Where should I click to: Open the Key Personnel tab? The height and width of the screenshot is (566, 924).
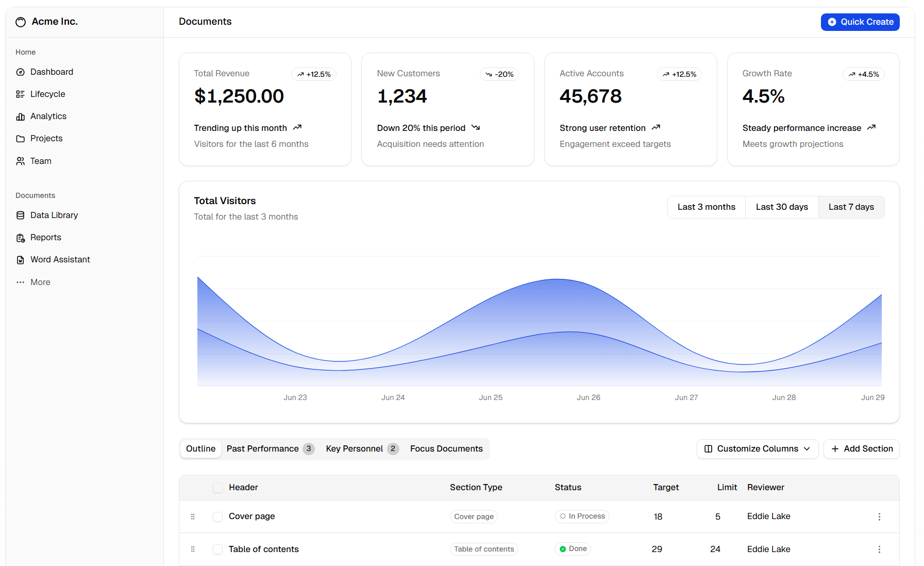(355, 448)
